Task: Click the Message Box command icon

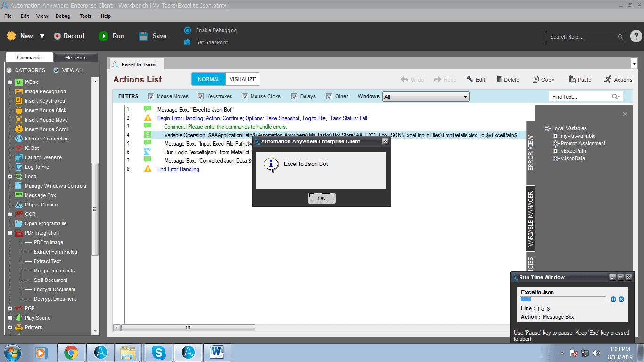Action: (x=19, y=195)
